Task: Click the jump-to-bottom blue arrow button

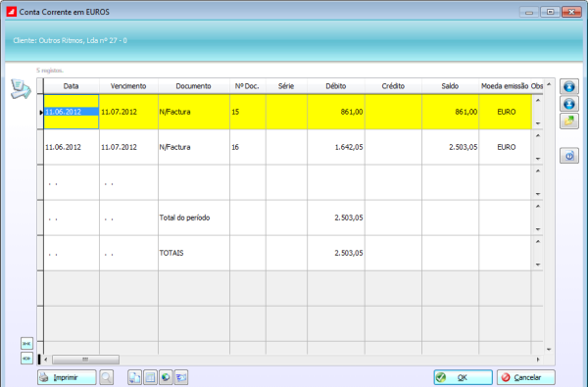Action: (x=569, y=104)
